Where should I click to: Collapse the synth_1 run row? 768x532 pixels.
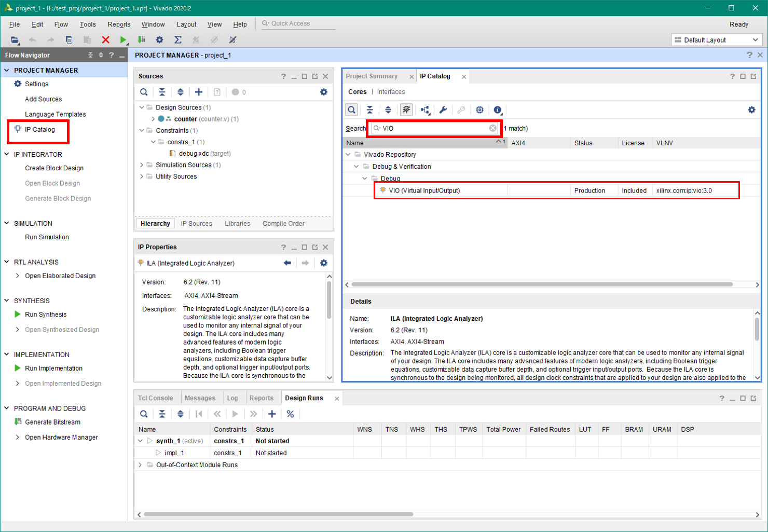[x=140, y=441]
